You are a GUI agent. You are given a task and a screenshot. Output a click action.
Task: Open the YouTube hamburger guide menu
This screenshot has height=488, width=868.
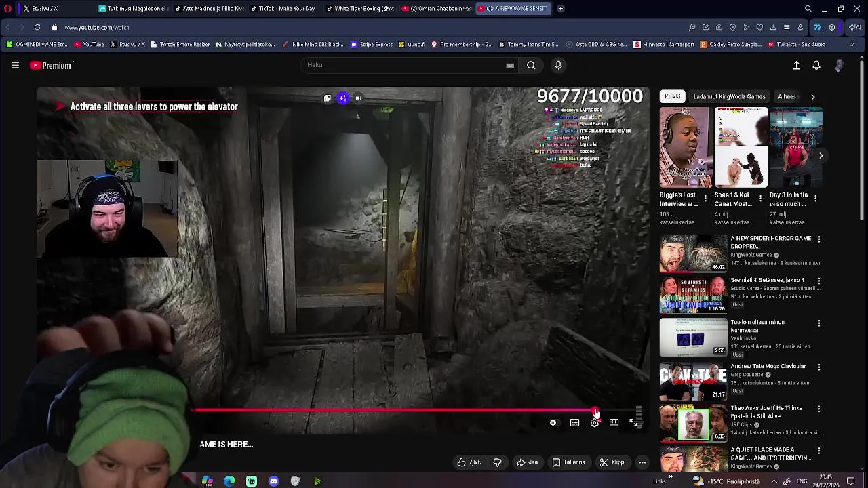coord(15,65)
